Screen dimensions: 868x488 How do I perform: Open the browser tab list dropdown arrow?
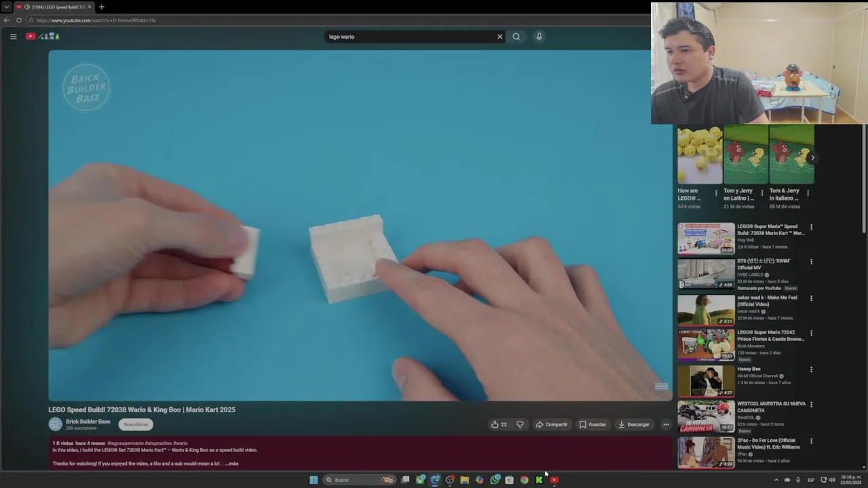(6, 7)
